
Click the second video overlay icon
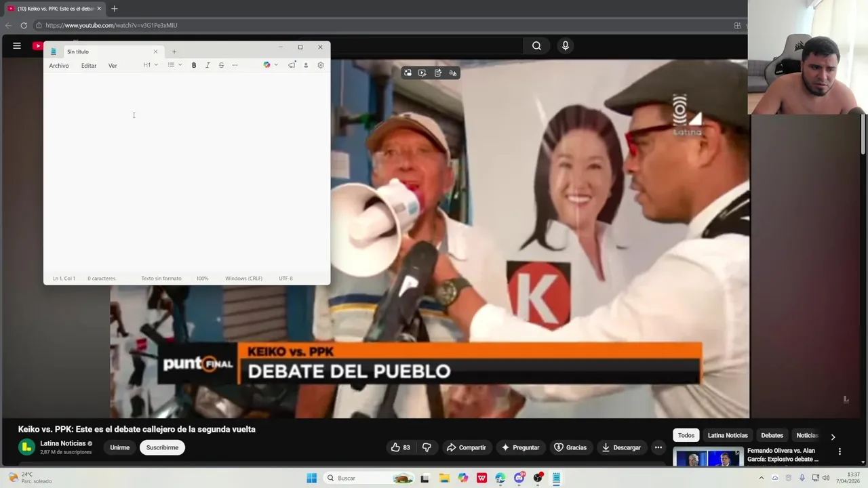[422, 73]
